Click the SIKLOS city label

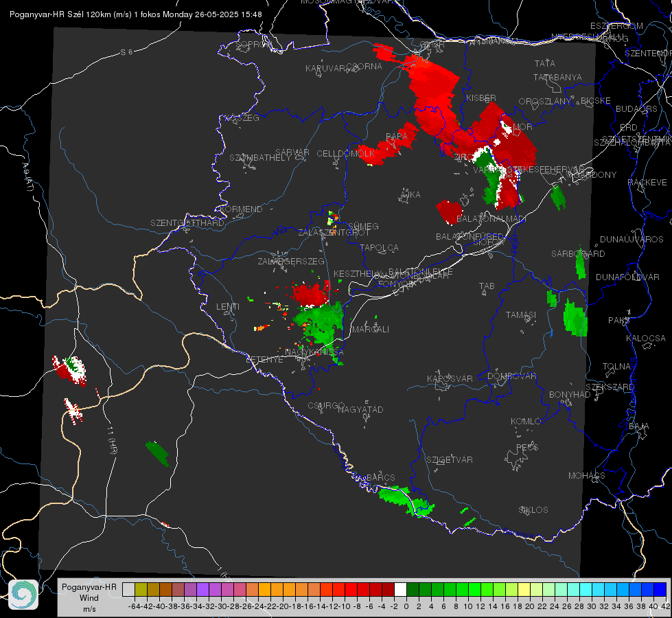(x=533, y=510)
